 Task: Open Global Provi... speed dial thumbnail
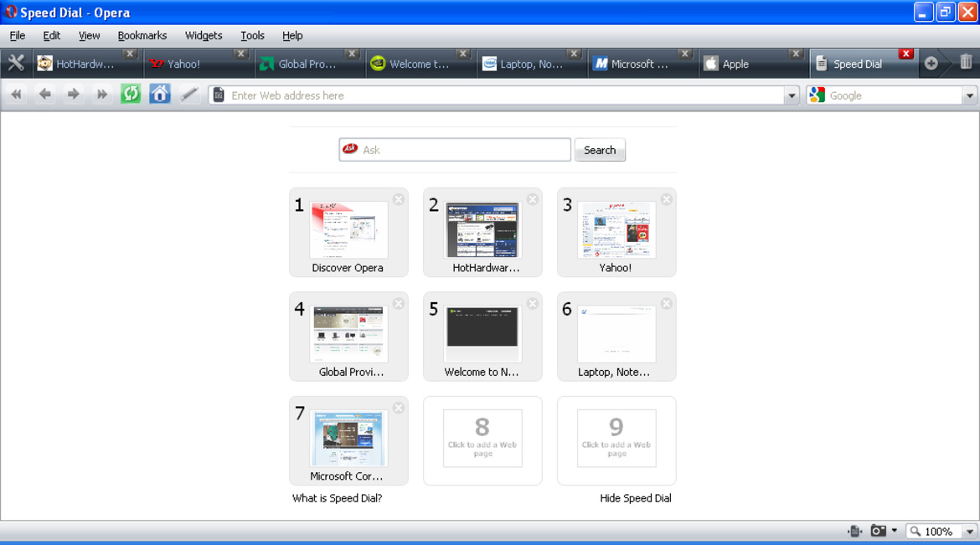(348, 334)
